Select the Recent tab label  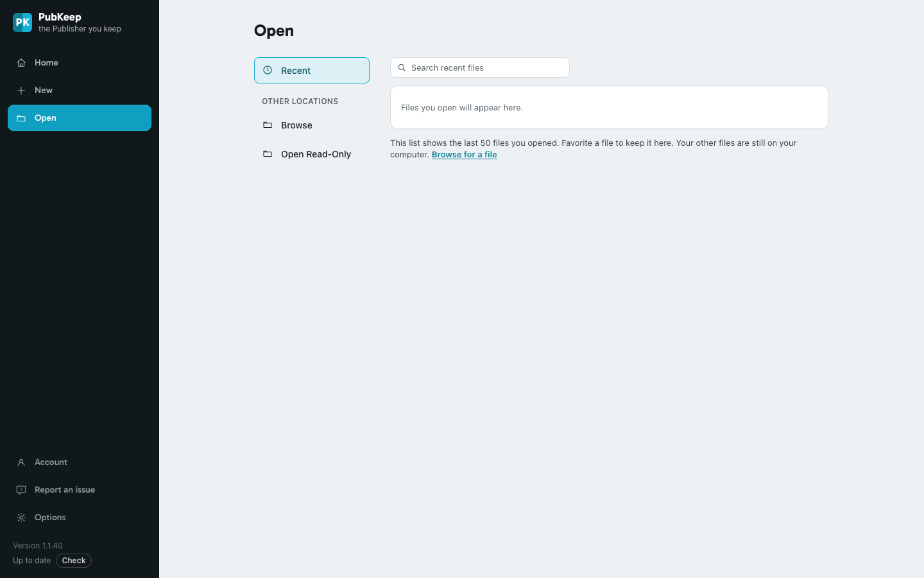[296, 71]
